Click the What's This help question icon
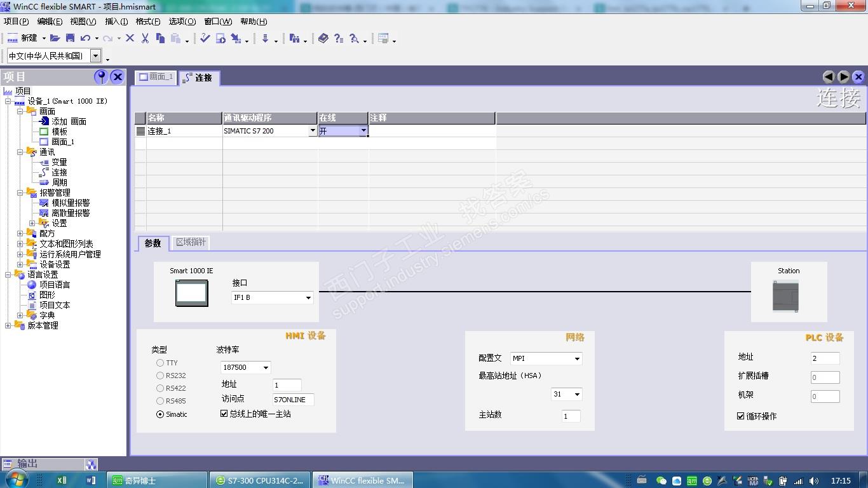 pyautogui.click(x=339, y=38)
